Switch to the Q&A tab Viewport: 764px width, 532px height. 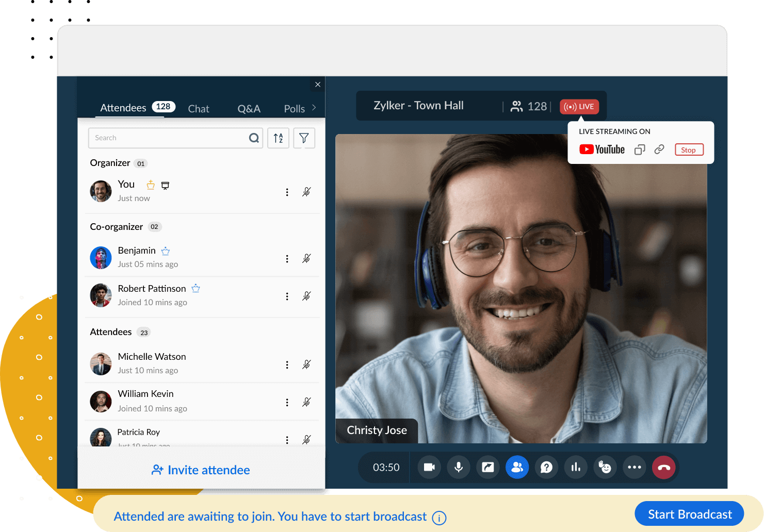click(x=249, y=109)
